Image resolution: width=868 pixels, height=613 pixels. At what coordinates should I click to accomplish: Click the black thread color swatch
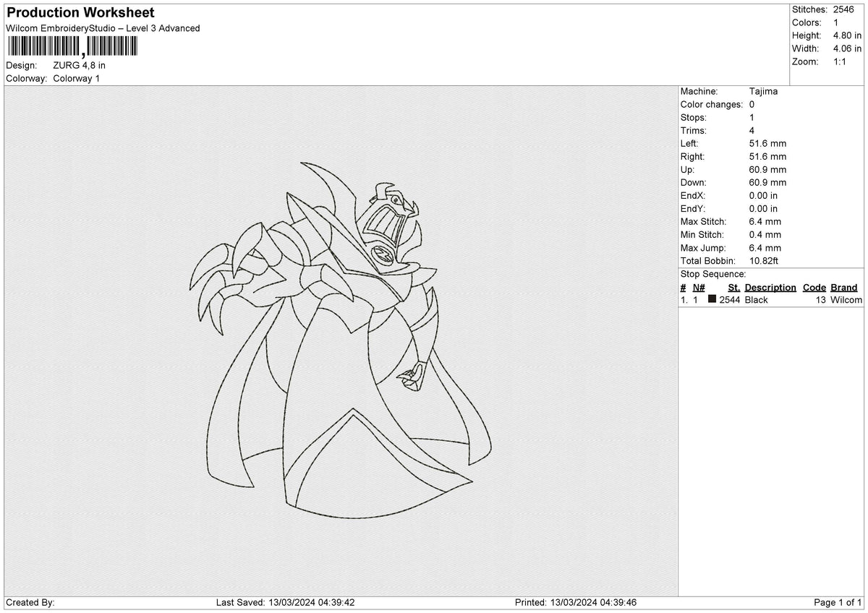point(712,299)
